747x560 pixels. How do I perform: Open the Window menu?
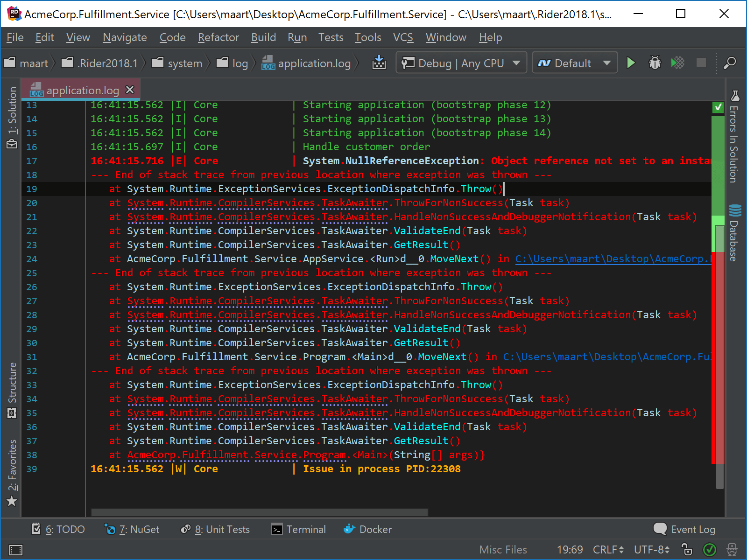click(x=446, y=37)
